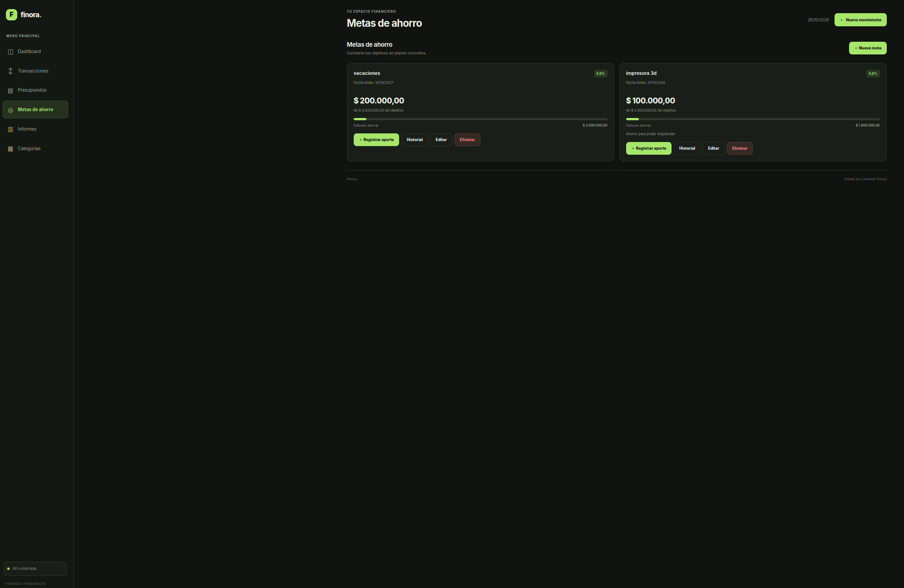The height and width of the screenshot is (588, 904).
Task: Click the Dashboard sidebar icon
Action: tap(10, 52)
